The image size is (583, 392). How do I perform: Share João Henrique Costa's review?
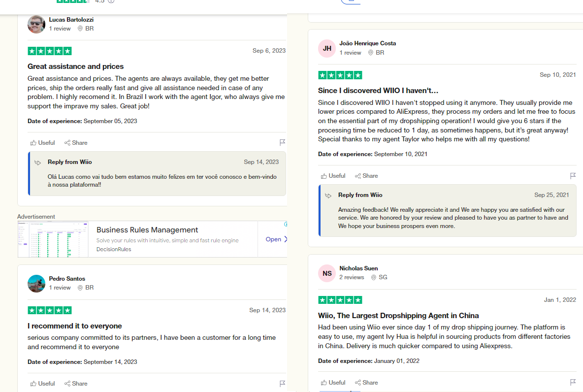(366, 176)
